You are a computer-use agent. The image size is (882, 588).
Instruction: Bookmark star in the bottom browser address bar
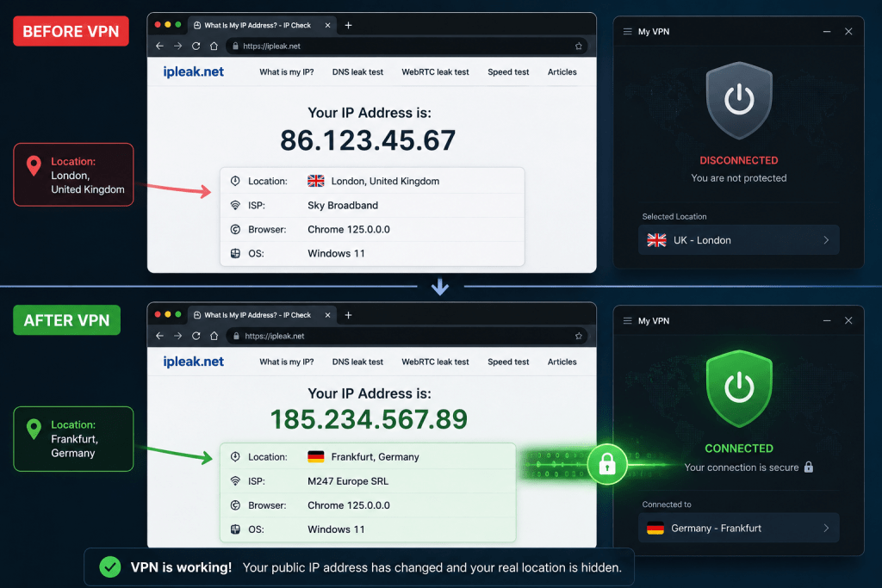pyautogui.click(x=578, y=336)
